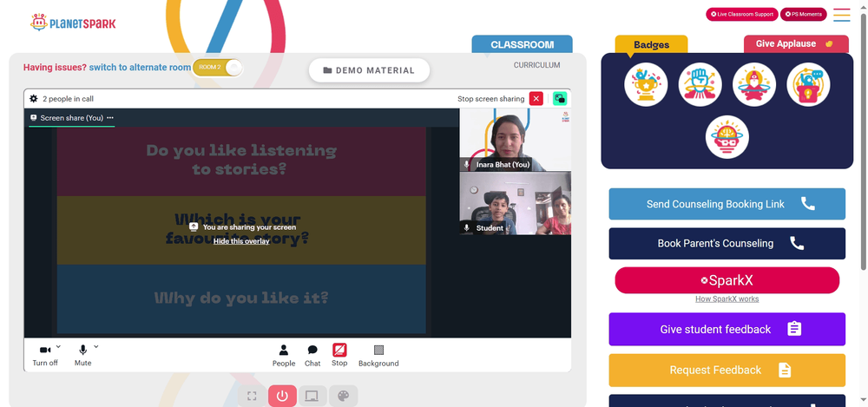Stop sharing with the red X button

click(536, 99)
